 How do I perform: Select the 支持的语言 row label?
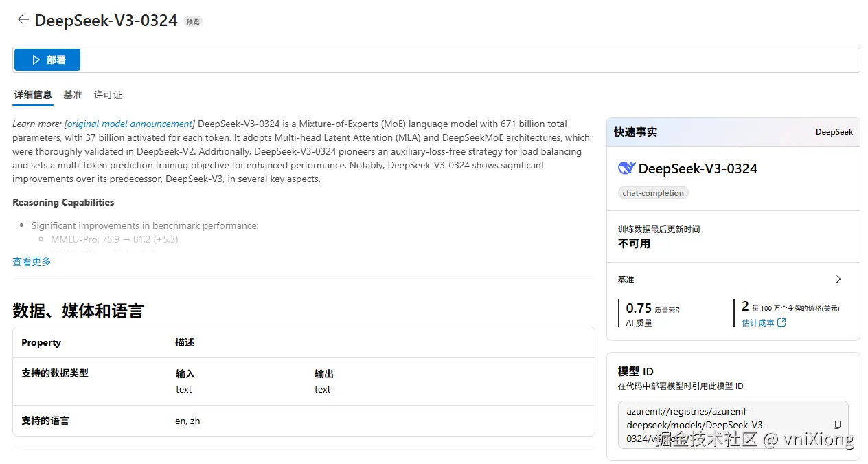tap(45, 421)
